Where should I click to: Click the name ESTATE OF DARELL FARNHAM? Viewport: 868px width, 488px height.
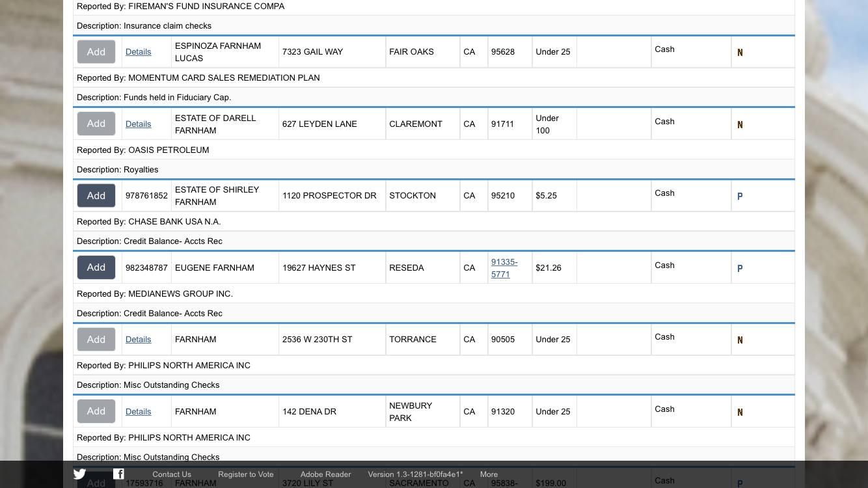pyautogui.click(x=215, y=124)
